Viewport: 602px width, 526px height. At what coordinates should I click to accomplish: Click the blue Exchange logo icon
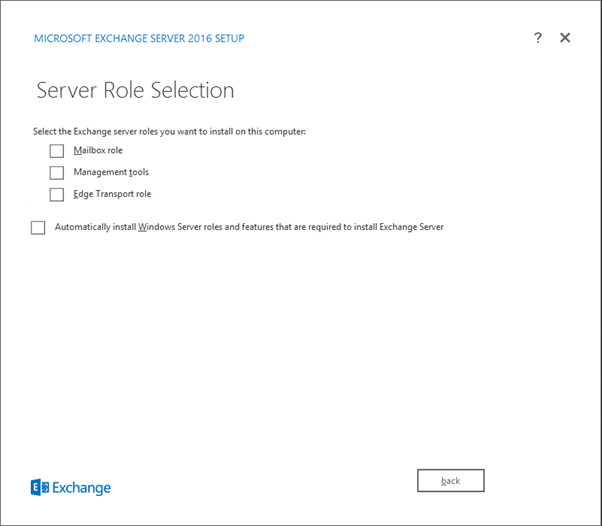40,488
